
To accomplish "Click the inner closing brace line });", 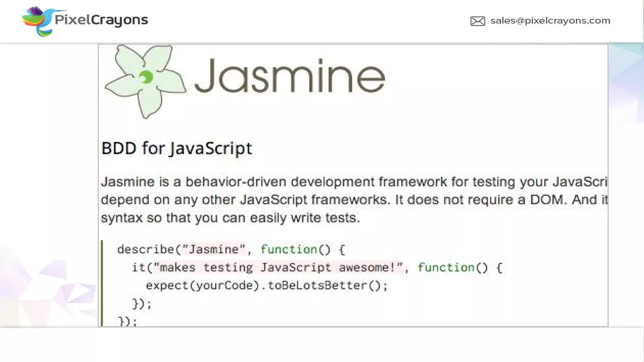I will click(142, 304).
